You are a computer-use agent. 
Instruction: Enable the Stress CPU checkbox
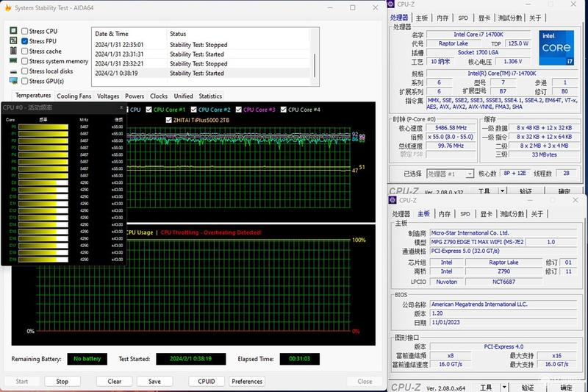(25, 31)
